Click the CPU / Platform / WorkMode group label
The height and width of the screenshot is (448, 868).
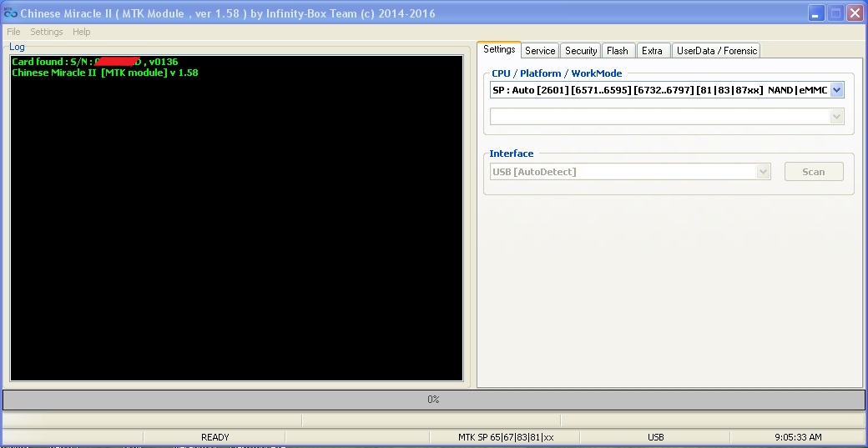[x=557, y=73]
